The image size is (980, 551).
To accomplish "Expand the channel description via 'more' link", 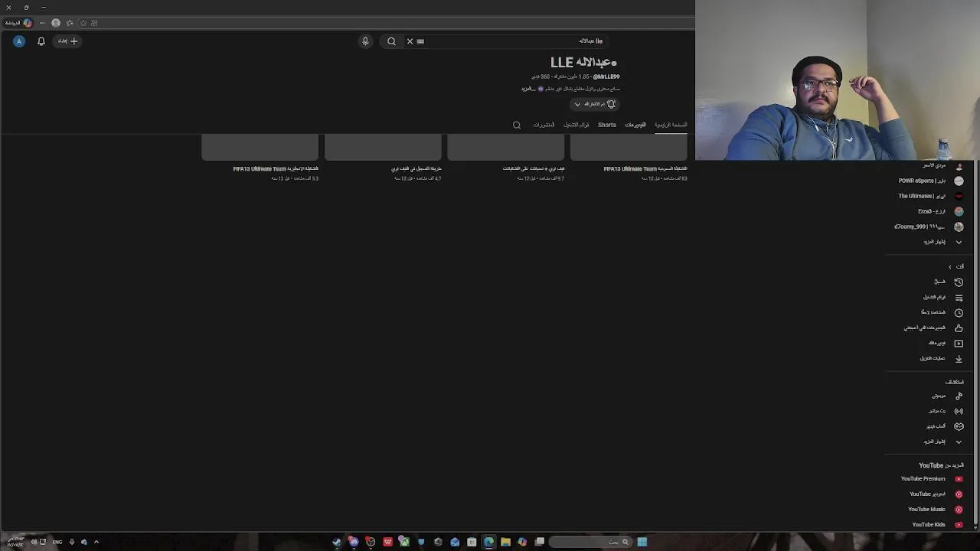I will click(527, 89).
